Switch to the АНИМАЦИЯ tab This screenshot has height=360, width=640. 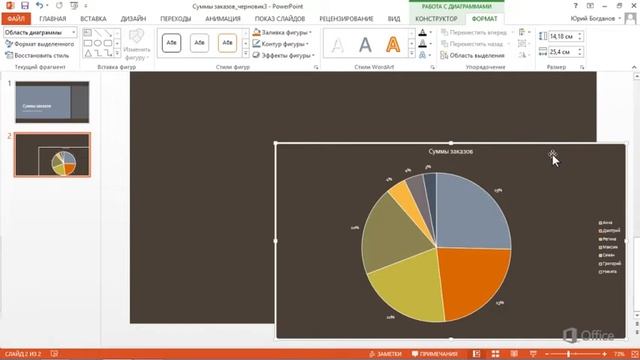[223, 19]
